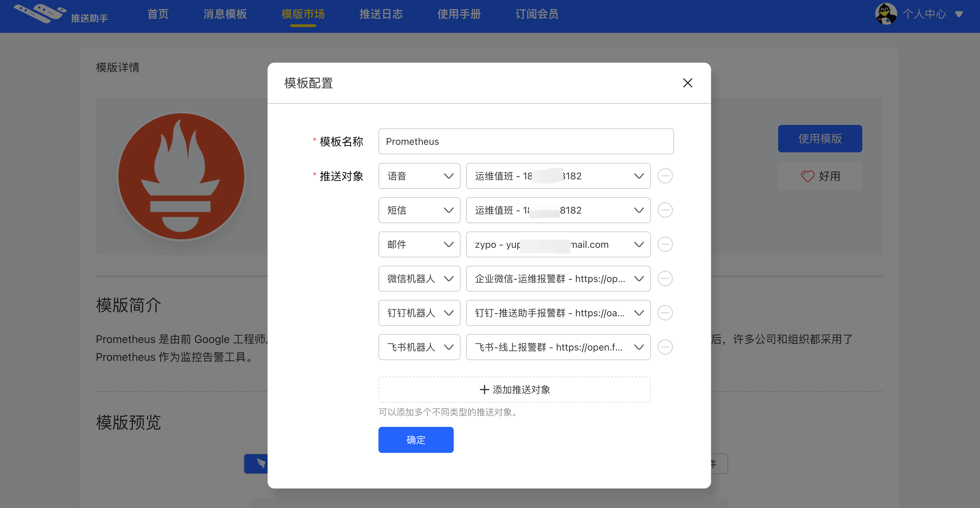Click the 推送助手 logo icon
This screenshot has width=980, height=508.
[40, 13]
